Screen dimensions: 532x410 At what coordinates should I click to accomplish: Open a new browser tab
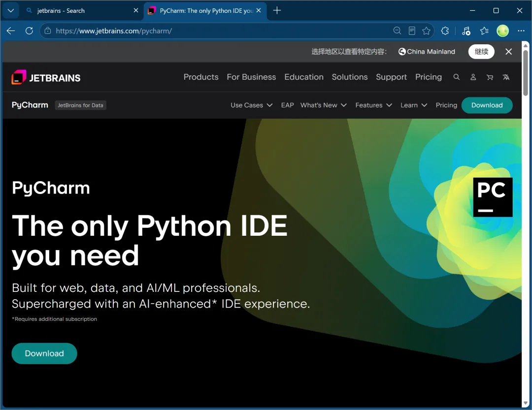point(277,10)
